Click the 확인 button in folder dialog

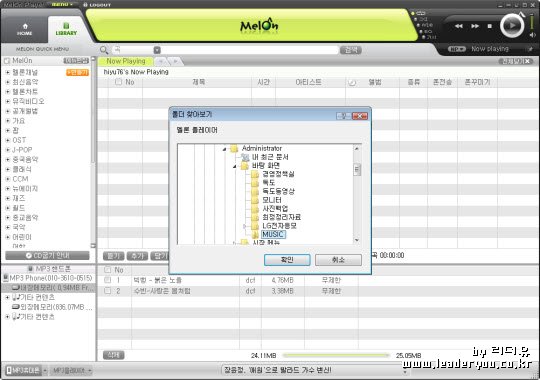[287, 260]
